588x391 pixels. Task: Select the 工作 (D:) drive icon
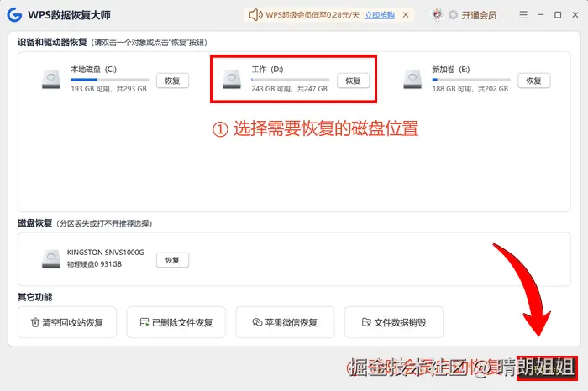click(x=232, y=79)
